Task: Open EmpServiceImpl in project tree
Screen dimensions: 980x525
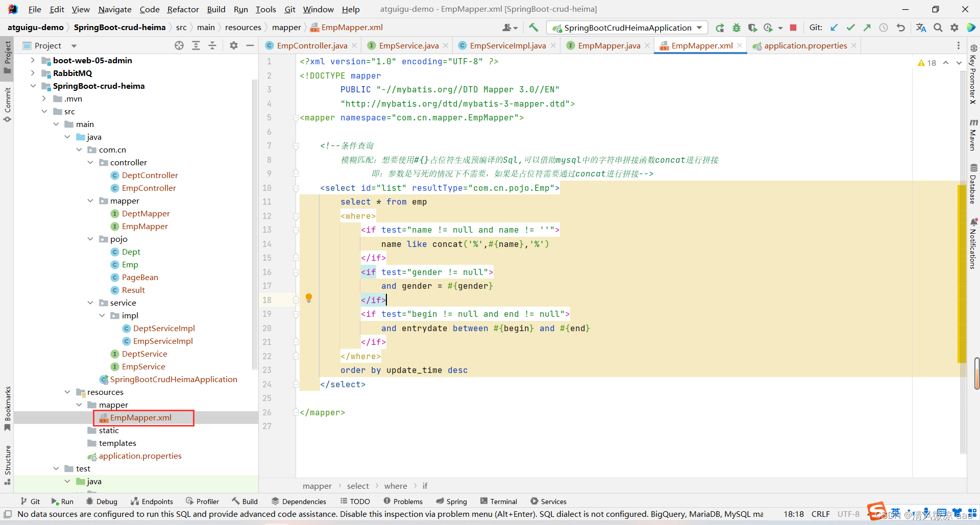Action: (163, 341)
